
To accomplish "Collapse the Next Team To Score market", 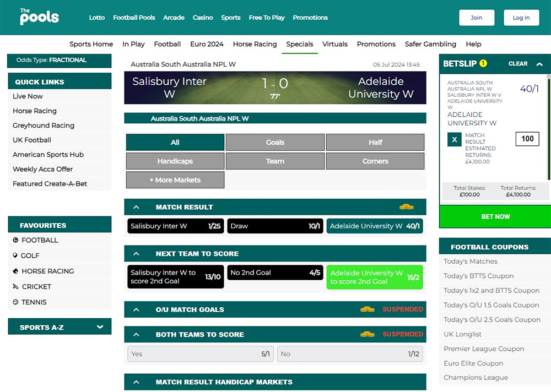I will [136, 254].
